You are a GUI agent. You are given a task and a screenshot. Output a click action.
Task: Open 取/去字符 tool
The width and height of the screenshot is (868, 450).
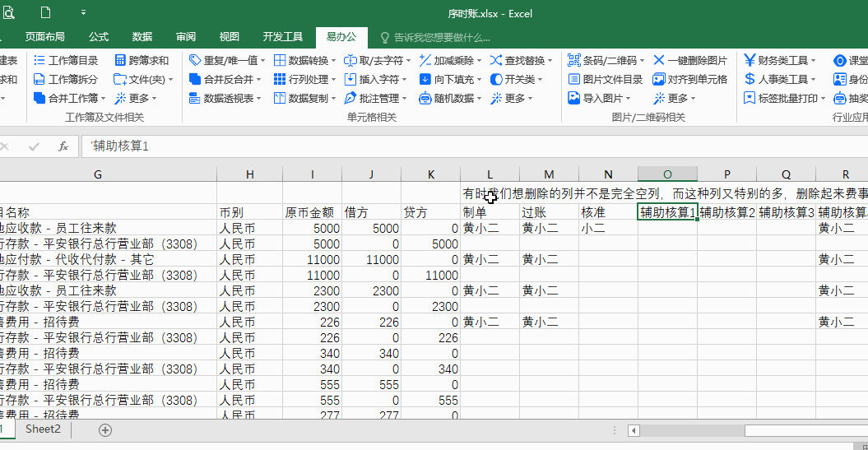(378, 60)
